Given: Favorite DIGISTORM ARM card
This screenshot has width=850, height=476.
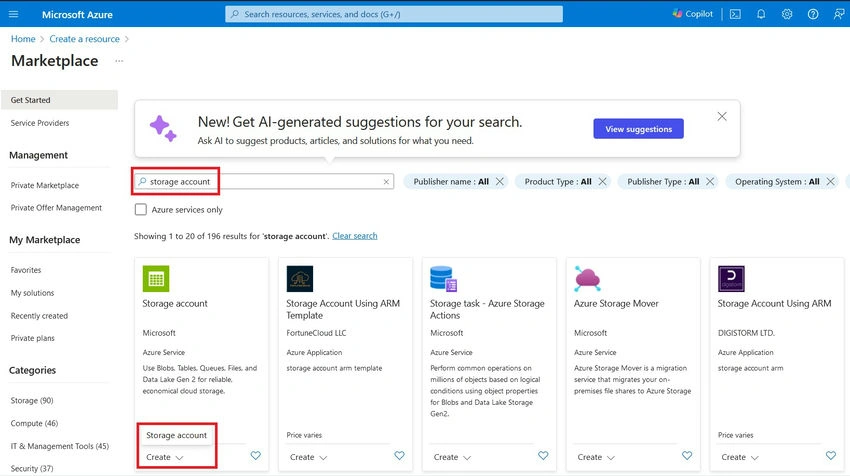Looking at the screenshot, I should click(x=830, y=455).
